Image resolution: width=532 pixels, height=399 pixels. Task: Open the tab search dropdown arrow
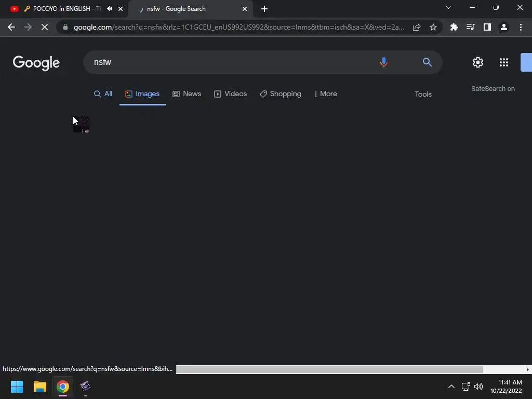point(448,7)
